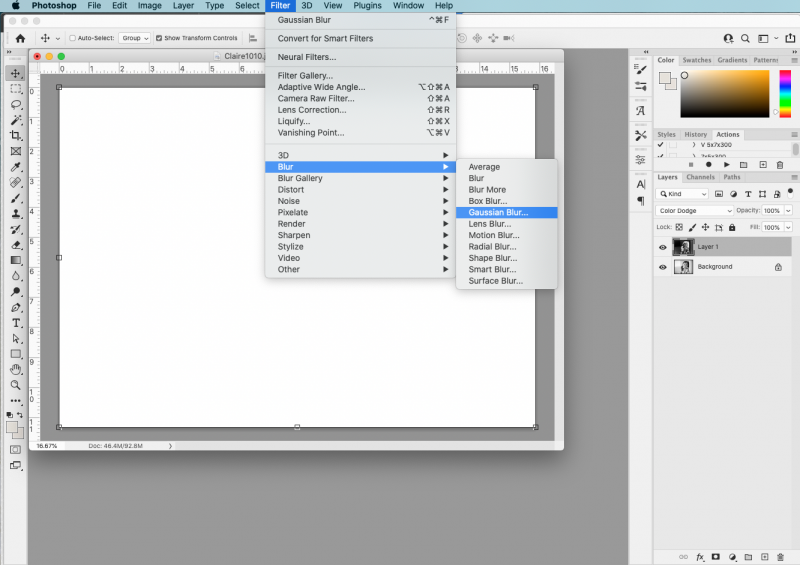Add layer mask from Layers panel bottom
Screen dimensions: 800x565
point(716,557)
